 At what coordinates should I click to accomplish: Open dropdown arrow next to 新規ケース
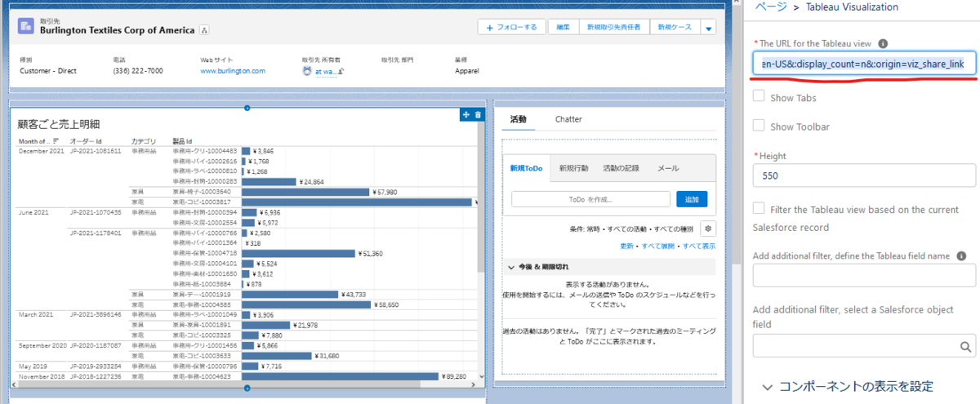[708, 27]
